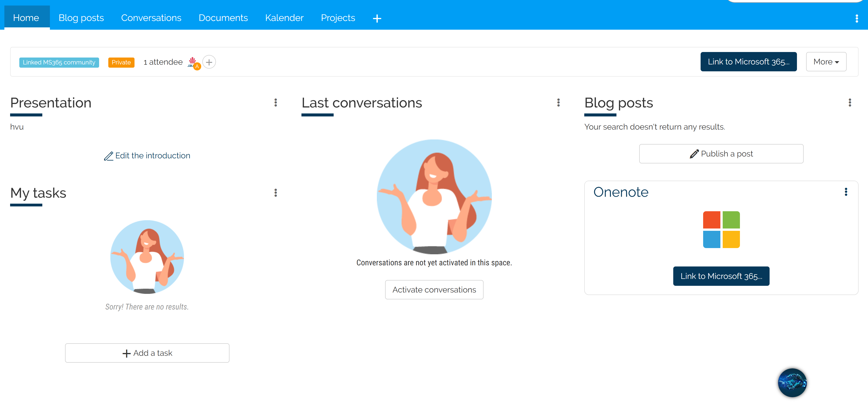Open the Conversations tab

tap(151, 18)
